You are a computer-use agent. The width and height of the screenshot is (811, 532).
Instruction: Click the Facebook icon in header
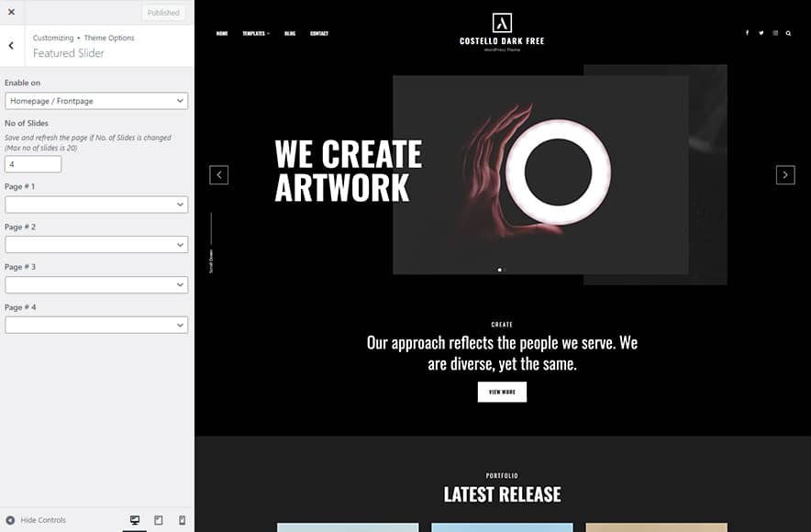pos(747,33)
